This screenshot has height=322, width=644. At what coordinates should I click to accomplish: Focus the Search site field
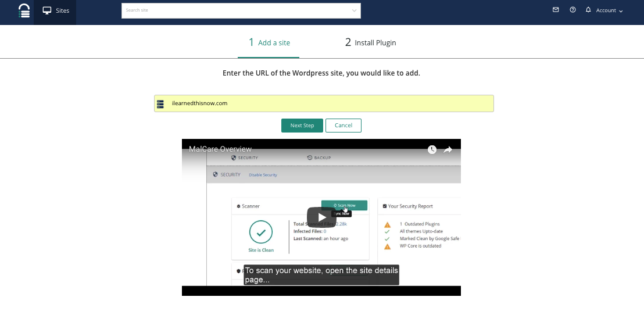click(241, 10)
